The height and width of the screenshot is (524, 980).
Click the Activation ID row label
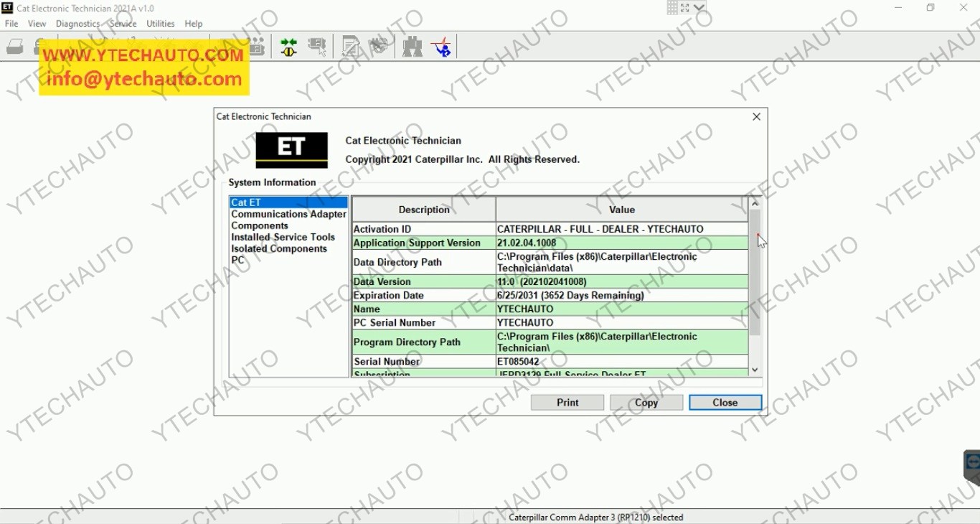pos(382,229)
